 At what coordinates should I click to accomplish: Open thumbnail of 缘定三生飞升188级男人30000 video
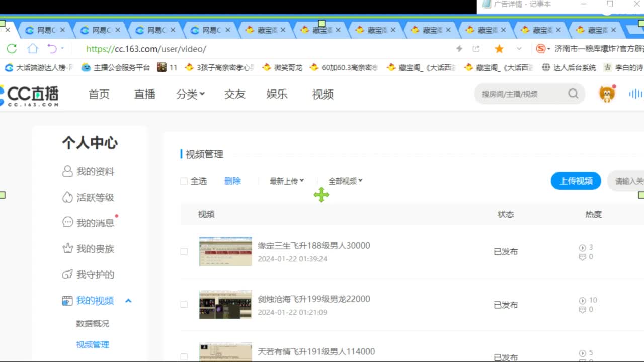(x=225, y=251)
